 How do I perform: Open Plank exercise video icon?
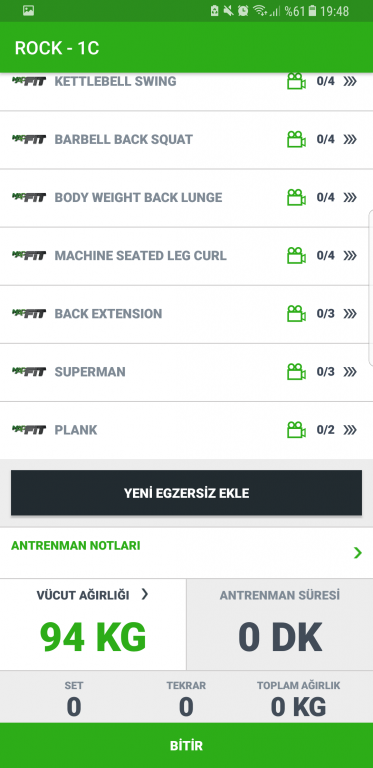pos(296,430)
